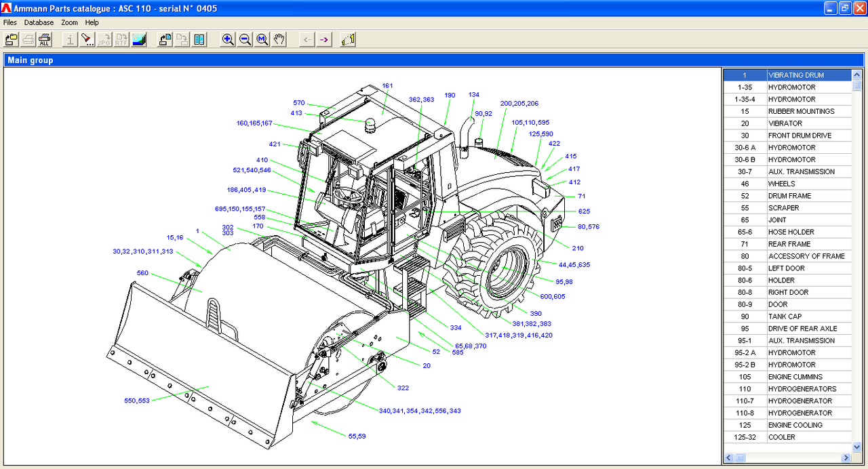Click the open document icon

[165, 40]
